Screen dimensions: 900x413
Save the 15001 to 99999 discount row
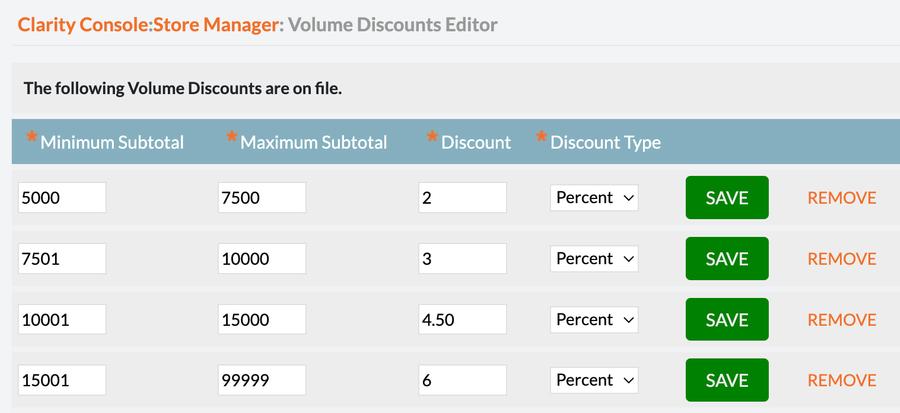tap(727, 381)
